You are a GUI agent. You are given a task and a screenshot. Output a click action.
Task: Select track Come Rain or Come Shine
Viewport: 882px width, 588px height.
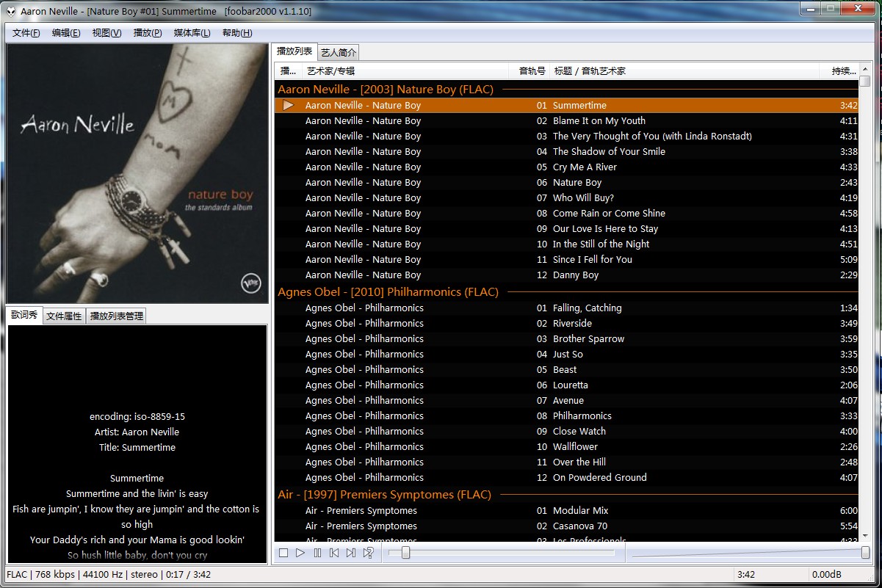coord(567,214)
